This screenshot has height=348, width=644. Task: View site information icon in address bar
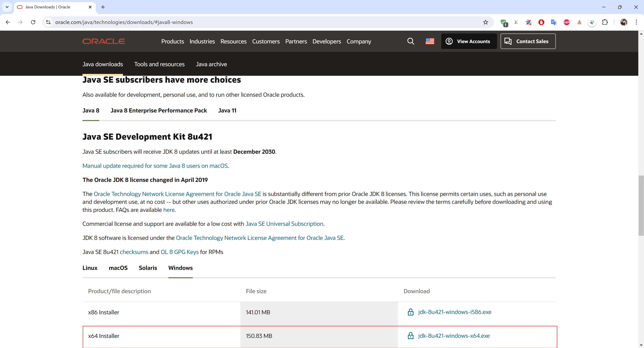click(x=48, y=22)
